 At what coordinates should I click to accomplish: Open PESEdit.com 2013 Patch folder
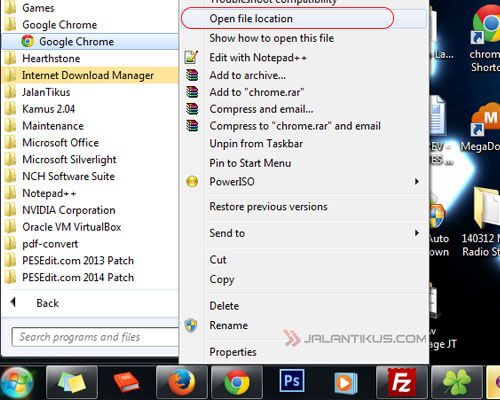pos(78,261)
